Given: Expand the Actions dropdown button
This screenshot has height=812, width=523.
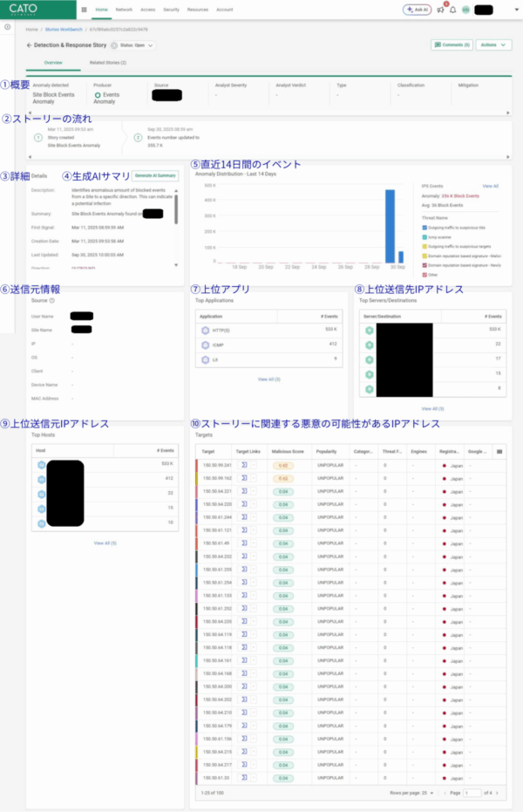Looking at the screenshot, I should tap(493, 44).
